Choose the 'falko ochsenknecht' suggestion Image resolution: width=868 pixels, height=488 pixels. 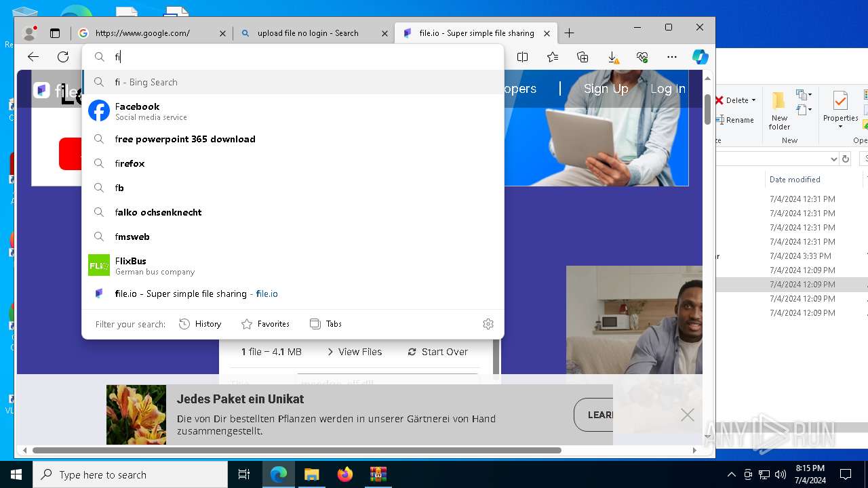(x=293, y=212)
